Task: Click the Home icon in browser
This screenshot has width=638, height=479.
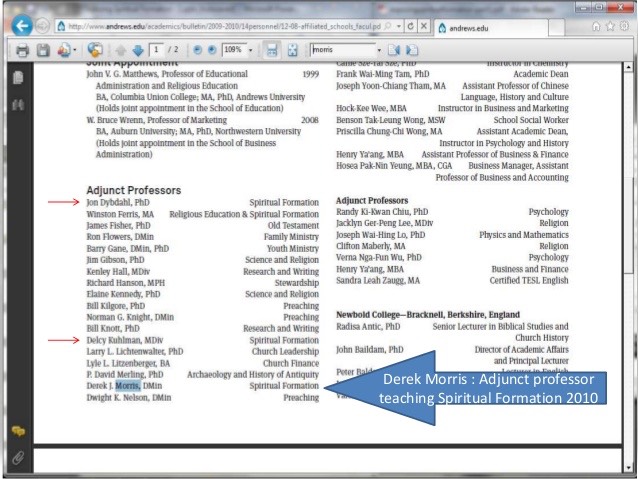Action: pyautogui.click(x=596, y=26)
